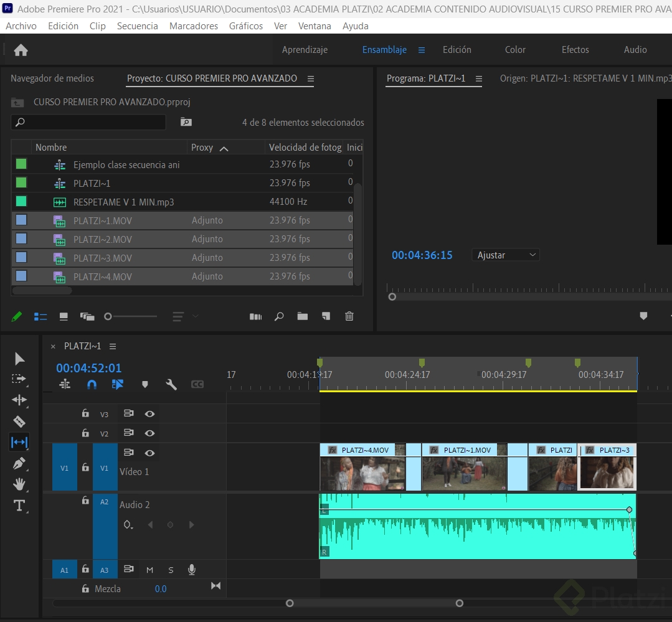Image resolution: width=672 pixels, height=622 pixels.
Task: Toggle lock on V3 track
Action: click(85, 413)
